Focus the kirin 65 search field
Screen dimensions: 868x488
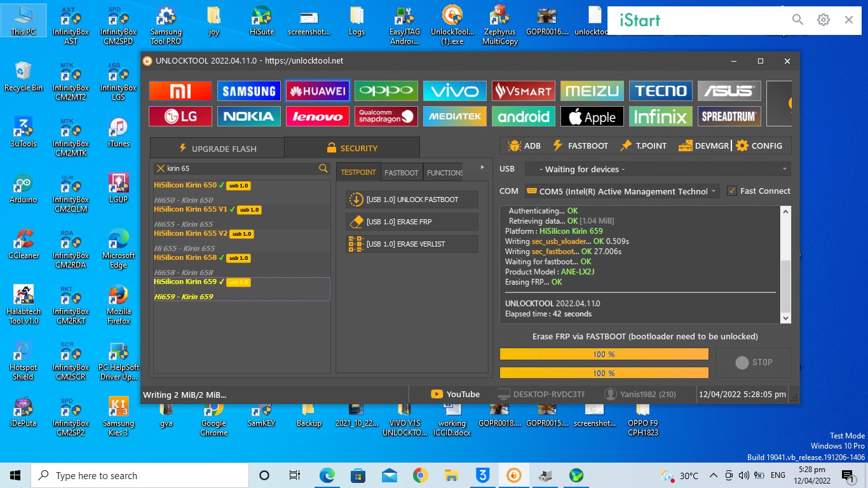(241, 168)
